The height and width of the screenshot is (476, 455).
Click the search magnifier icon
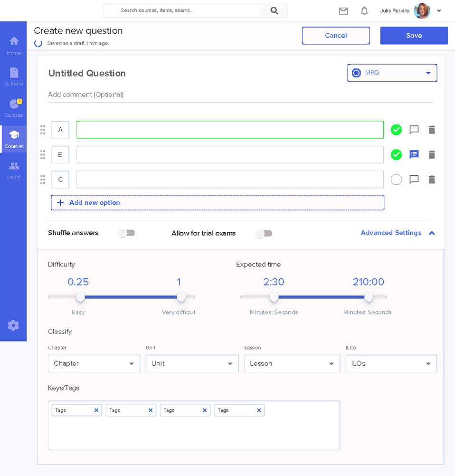274,10
